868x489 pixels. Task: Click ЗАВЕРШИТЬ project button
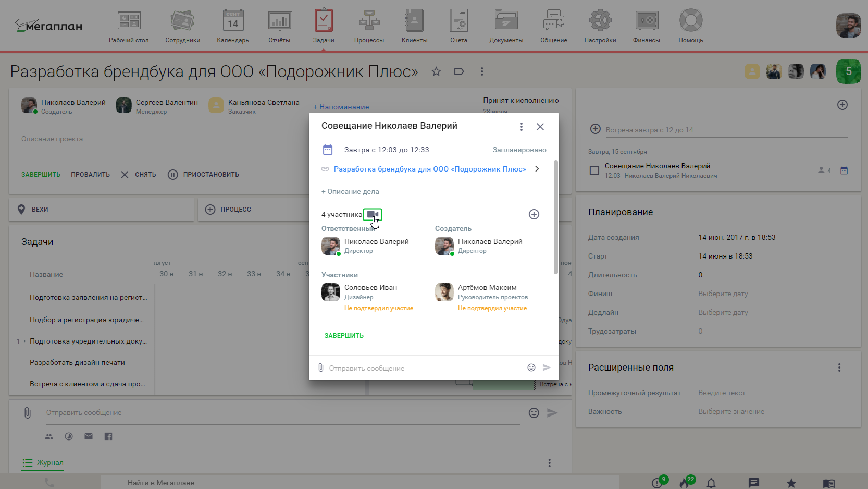tap(41, 175)
